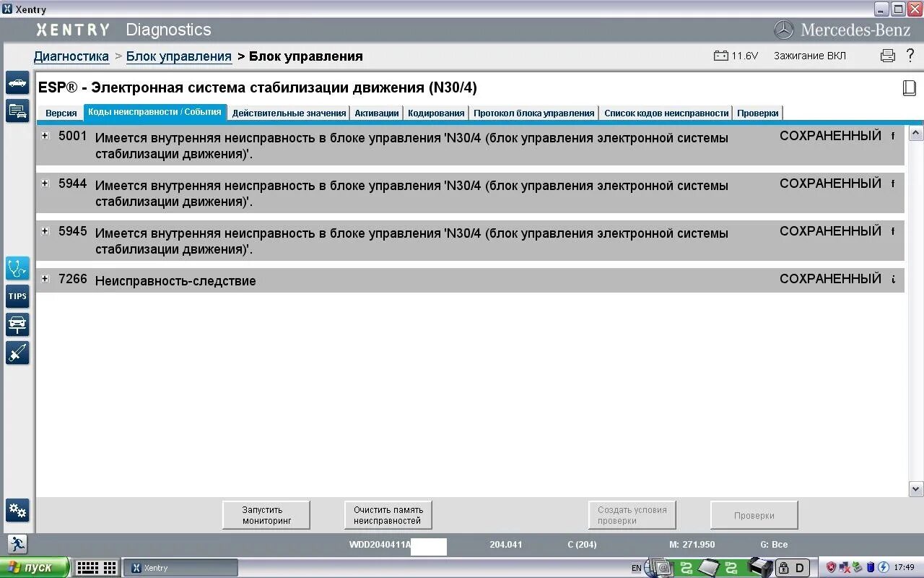The height and width of the screenshot is (578, 924).
Task: Switch to the Проверки tab
Action: pos(758,113)
